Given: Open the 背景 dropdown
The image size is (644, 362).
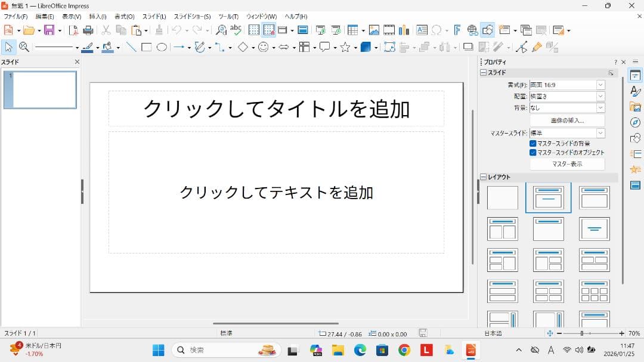Looking at the screenshot, I should point(600,107).
